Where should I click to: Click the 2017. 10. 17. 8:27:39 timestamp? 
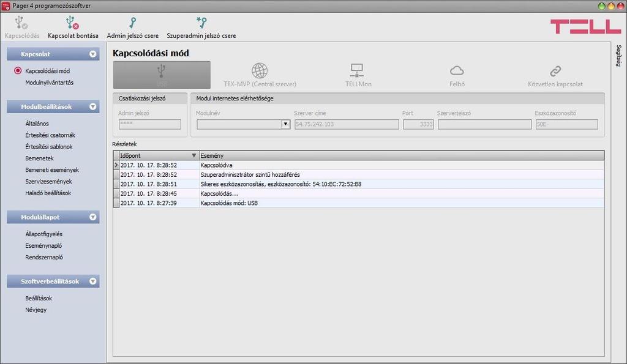pos(148,203)
